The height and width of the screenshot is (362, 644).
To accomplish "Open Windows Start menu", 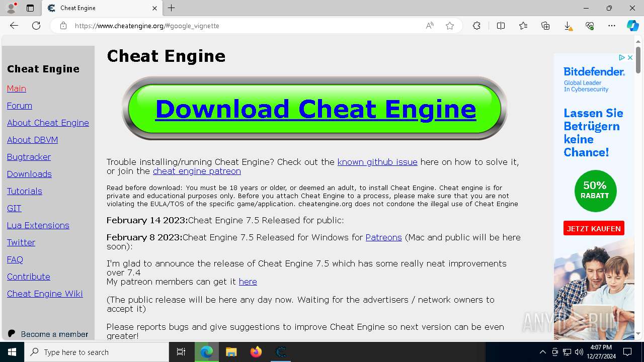I will tap(12, 352).
